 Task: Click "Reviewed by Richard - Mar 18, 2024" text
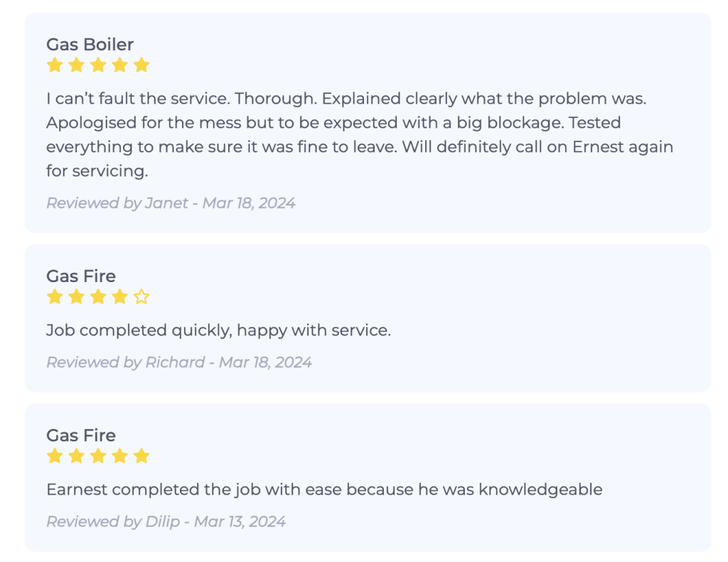179,362
